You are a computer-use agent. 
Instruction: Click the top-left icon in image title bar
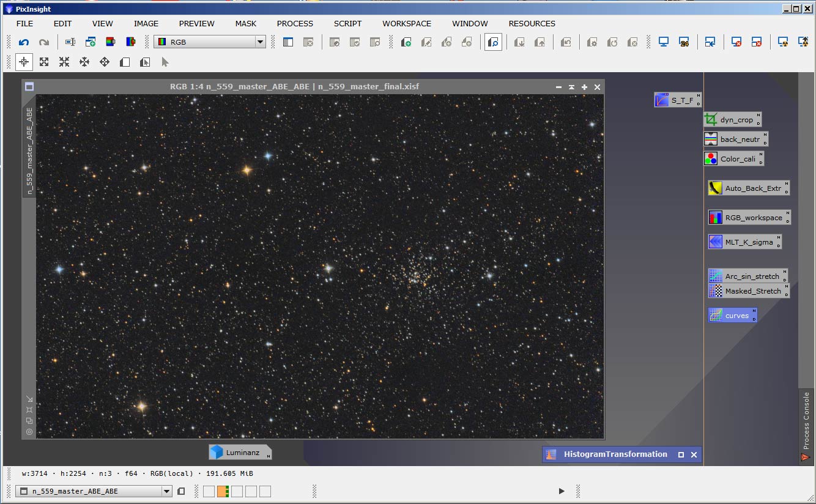(x=29, y=87)
